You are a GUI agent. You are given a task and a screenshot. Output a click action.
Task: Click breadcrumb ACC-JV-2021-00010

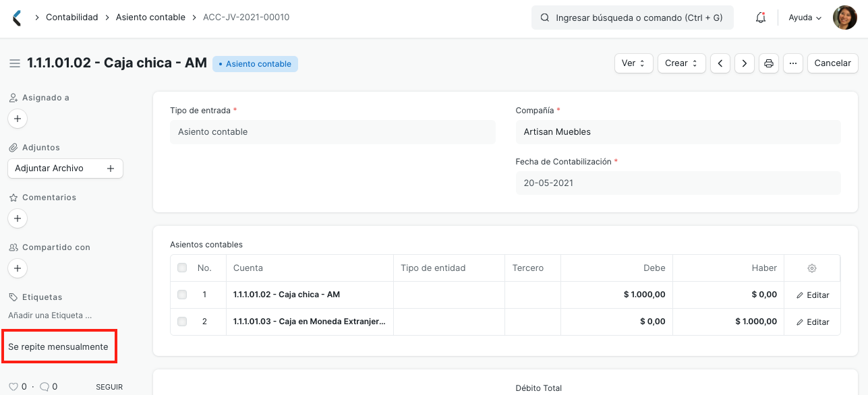tap(246, 18)
